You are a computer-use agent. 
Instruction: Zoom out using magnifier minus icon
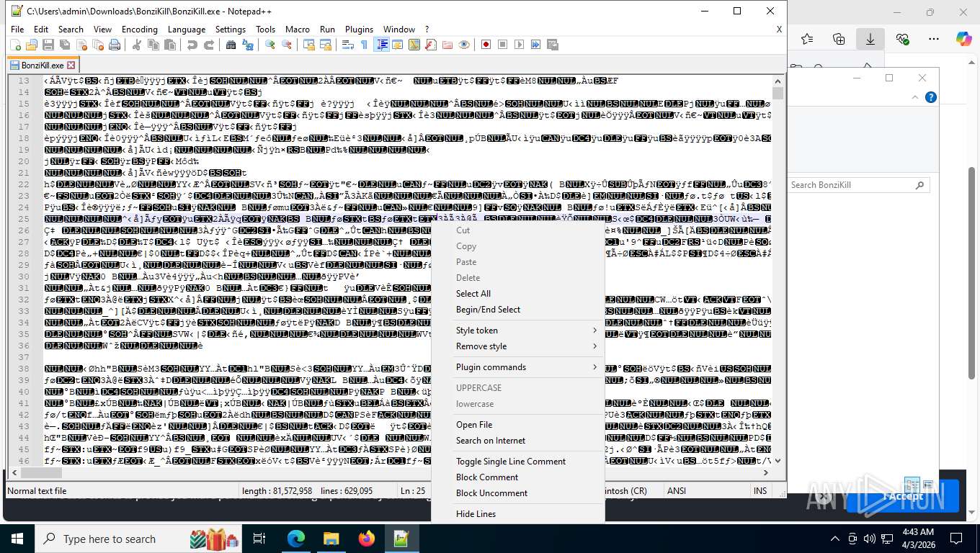coord(287,45)
